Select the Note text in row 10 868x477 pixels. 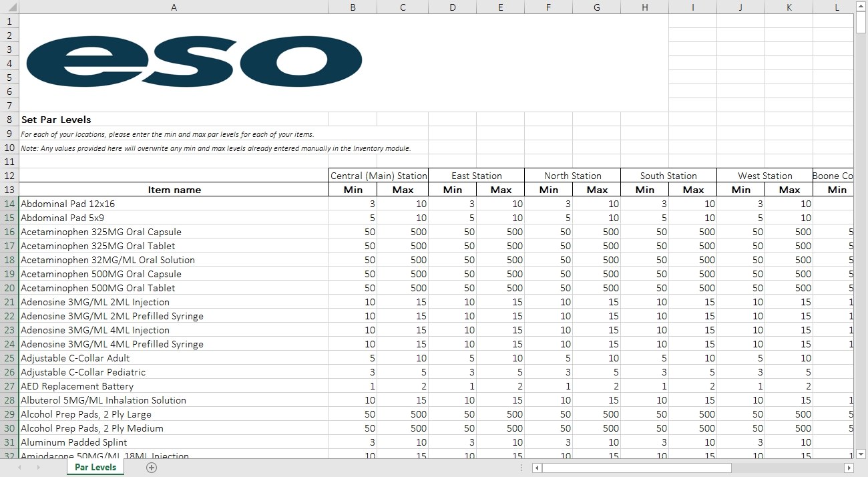(216, 148)
